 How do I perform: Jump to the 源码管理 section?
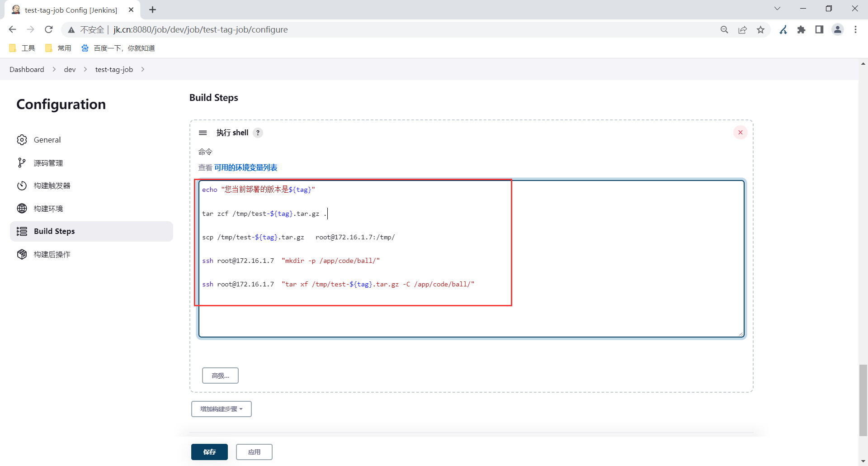[91, 163]
